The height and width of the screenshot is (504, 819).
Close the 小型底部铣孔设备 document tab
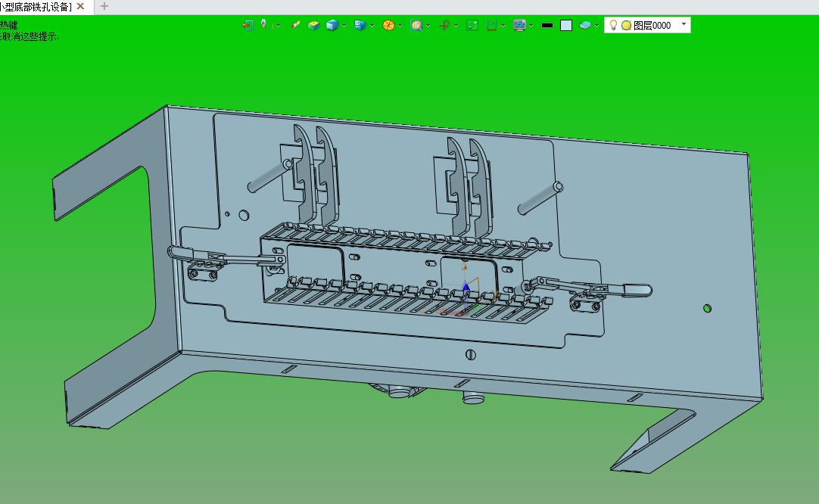click(x=80, y=6)
